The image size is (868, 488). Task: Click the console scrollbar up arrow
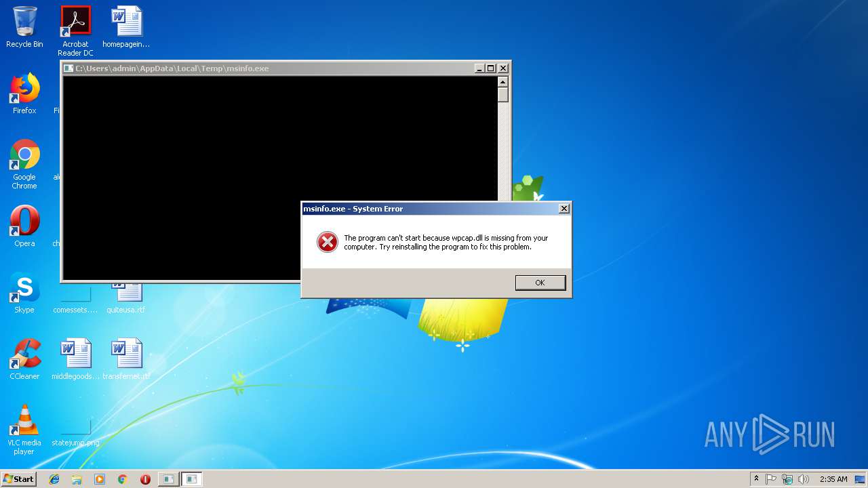pyautogui.click(x=502, y=82)
